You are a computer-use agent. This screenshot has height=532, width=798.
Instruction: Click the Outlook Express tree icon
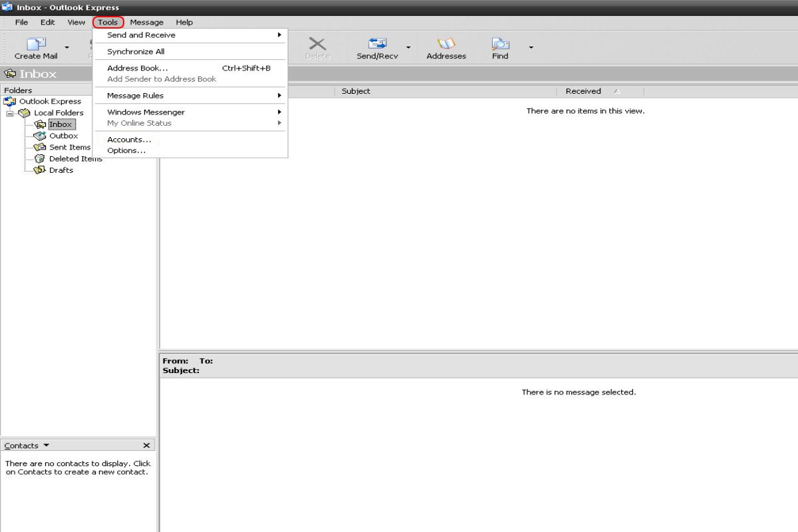pyautogui.click(x=9, y=101)
